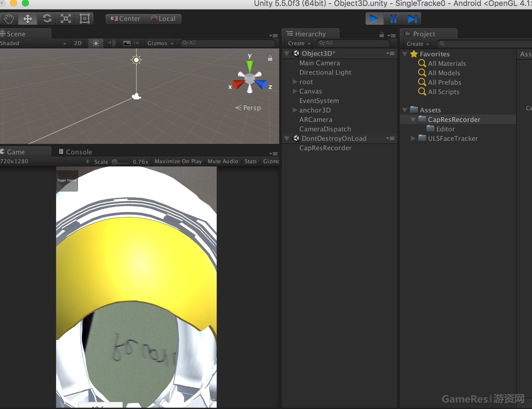Click the red X axis gizmo cone

tap(239, 85)
